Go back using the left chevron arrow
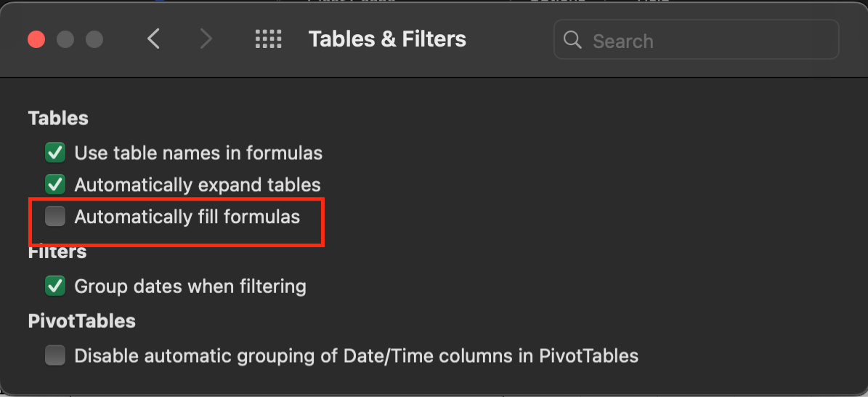Image resolution: width=868 pixels, height=397 pixels. 153,39
